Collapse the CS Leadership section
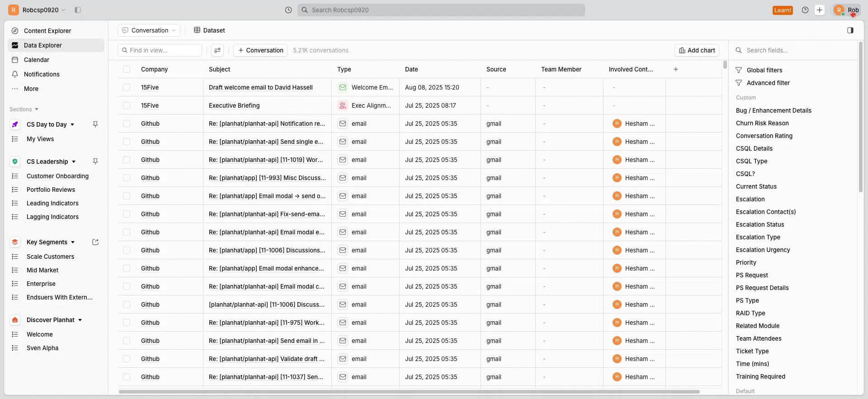868x399 pixels. 74,161
